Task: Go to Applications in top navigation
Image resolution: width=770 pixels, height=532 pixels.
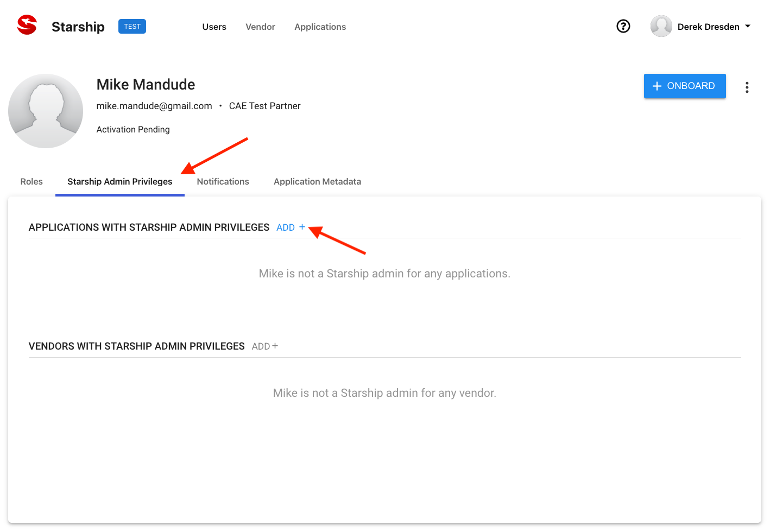Action: (x=320, y=27)
